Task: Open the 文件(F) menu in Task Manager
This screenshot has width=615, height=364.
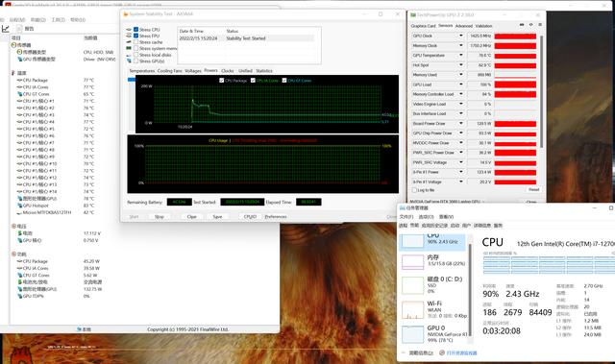Action: point(406,217)
